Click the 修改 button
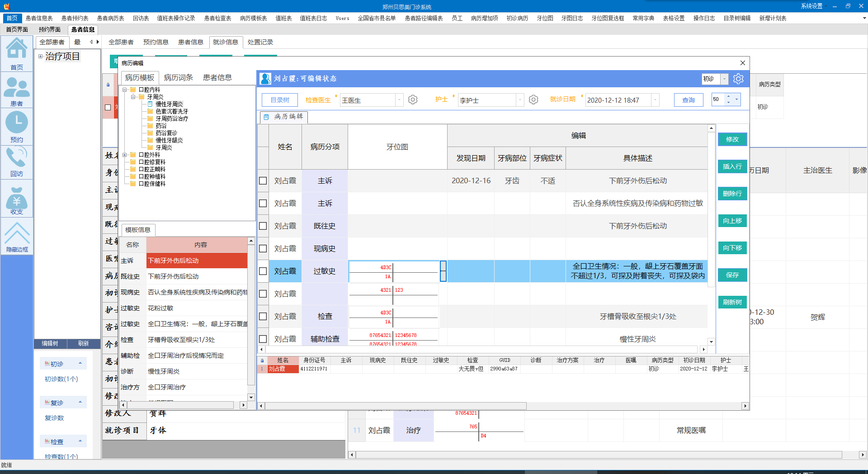 732,139
